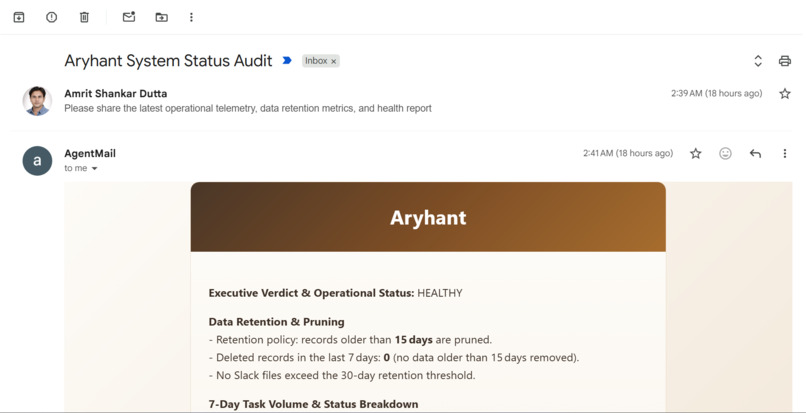806x413 pixels.
Task: Click the Data Retention & Pruning heading
Action: [277, 322]
